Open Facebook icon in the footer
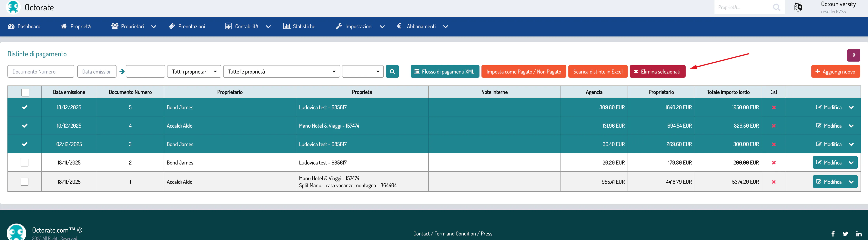868x240 pixels. (x=833, y=234)
